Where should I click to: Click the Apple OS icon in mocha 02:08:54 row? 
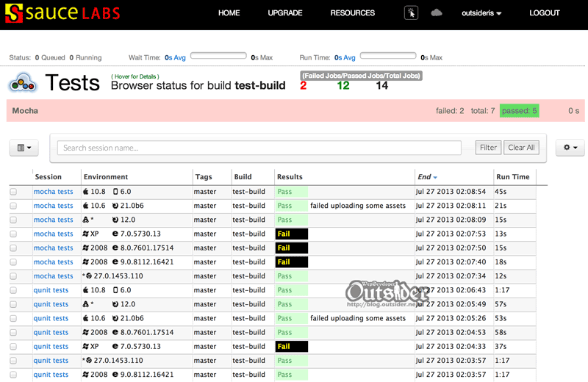click(x=86, y=192)
